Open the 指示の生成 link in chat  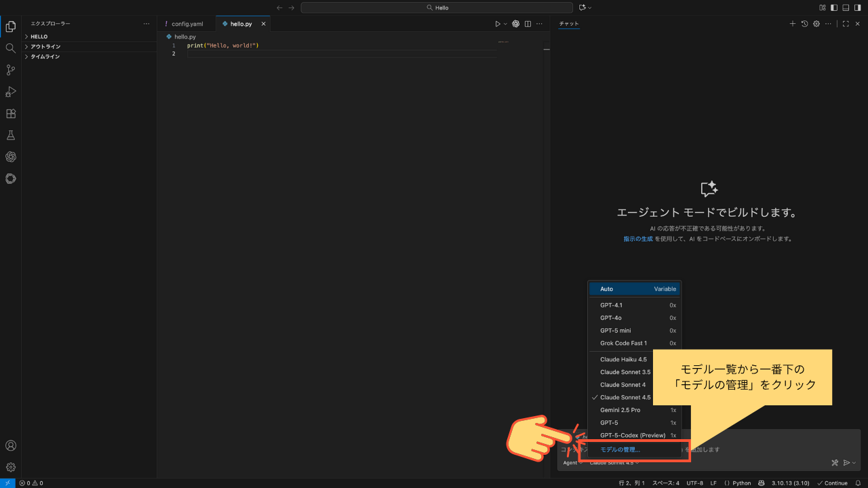[x=637, y=239]
